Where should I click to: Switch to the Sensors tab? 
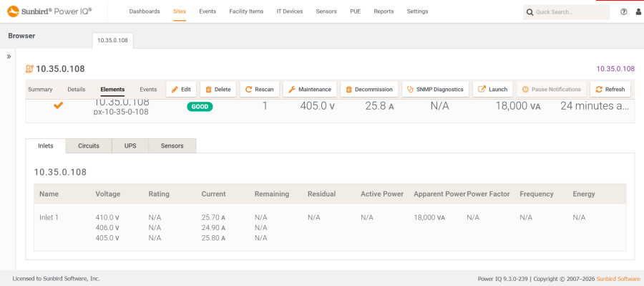click(x=172, y=146)
